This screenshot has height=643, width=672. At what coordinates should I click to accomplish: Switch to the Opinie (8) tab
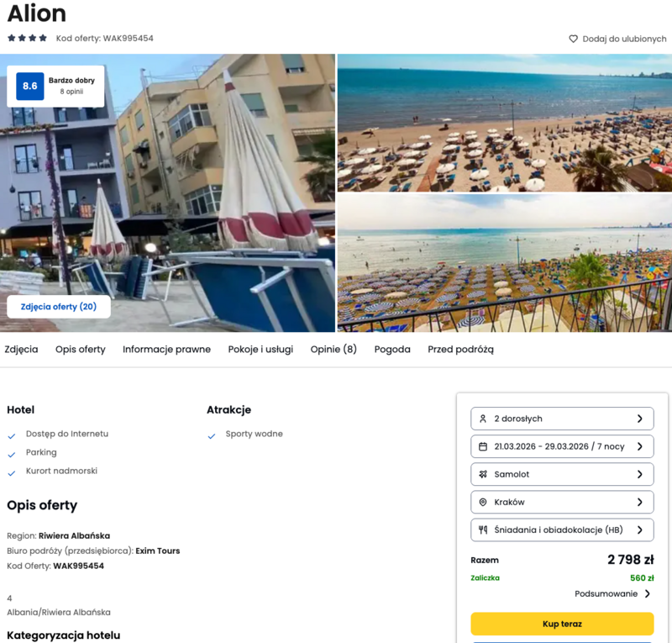click(333, 349)
